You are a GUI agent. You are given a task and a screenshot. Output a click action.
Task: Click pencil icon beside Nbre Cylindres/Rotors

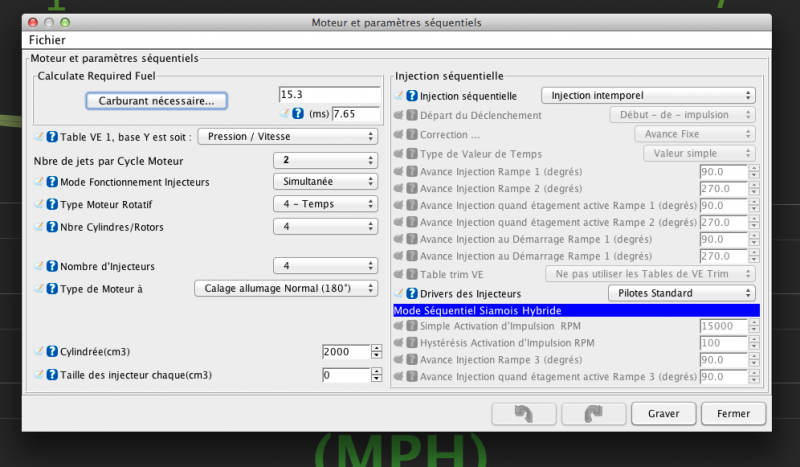tap(39, 226)
